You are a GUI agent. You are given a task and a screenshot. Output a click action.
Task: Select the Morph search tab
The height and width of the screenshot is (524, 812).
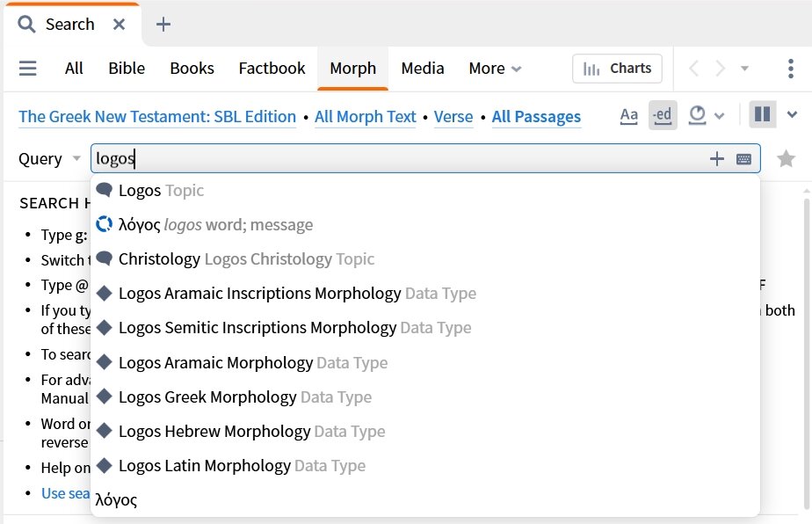[352, 69]
